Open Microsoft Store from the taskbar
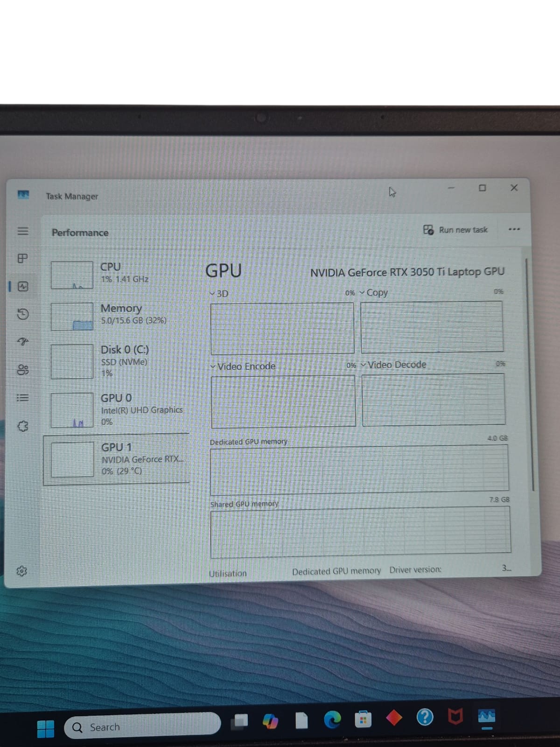560x747 pixels. (x=363, y=719)
